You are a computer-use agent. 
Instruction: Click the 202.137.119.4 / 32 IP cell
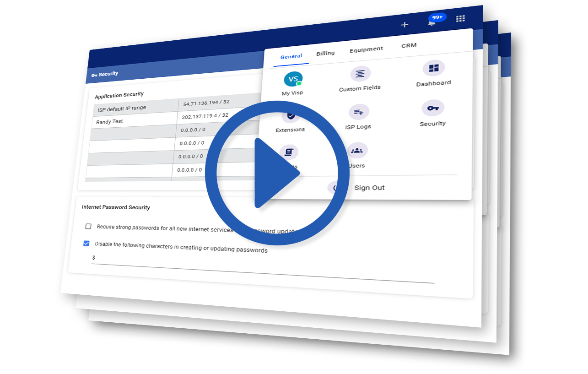(205, 116)
